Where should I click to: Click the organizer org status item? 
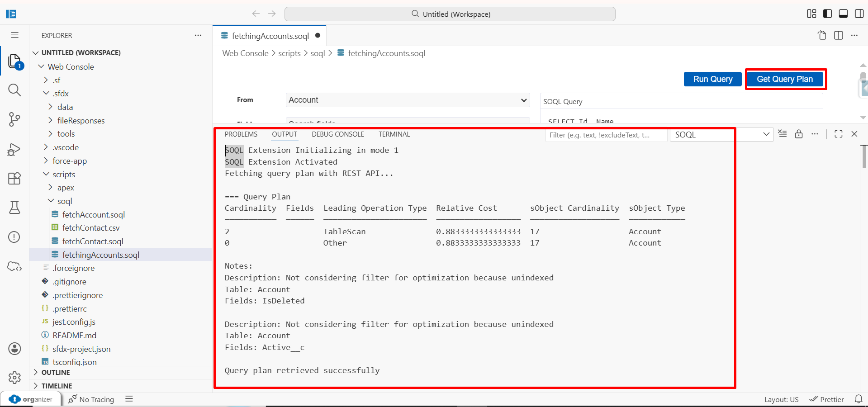tap(31, 399)
